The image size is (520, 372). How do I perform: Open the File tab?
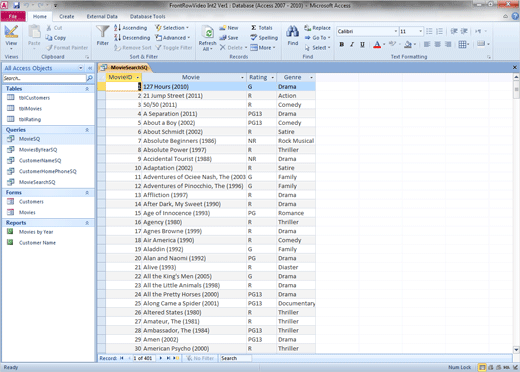click(x=13, y=16)
